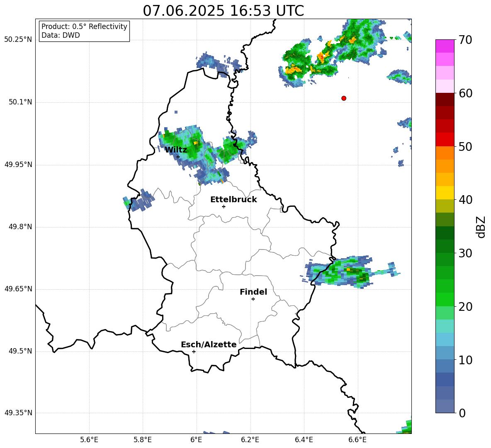491x448 pixels.
Task: Click the 30 value on the colorbar
Action: 465,253
